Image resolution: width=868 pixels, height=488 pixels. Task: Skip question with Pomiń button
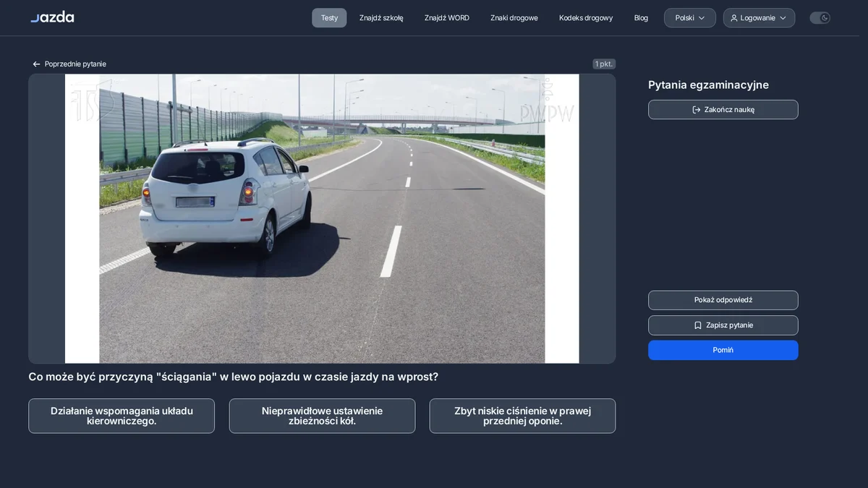tap(723, 350)
